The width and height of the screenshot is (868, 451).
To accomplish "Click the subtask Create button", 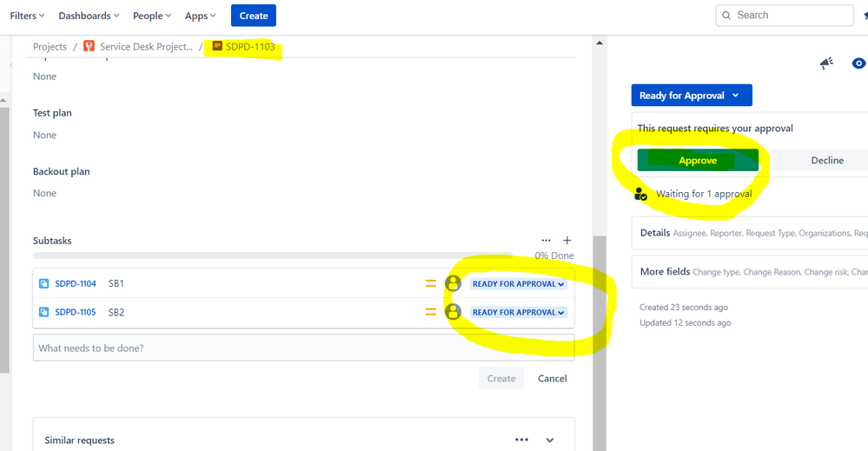I will coord(501,378).
